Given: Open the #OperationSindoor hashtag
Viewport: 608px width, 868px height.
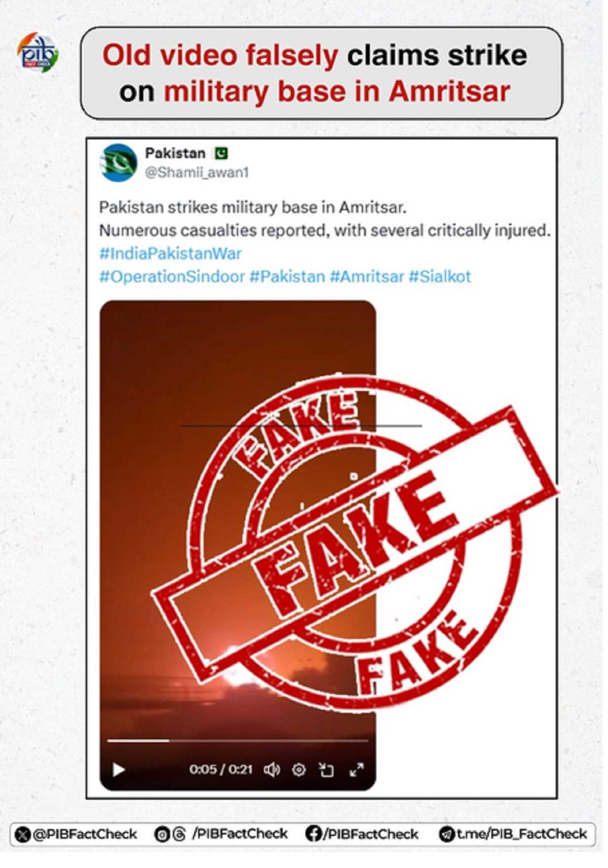Looking at the screenshot, I should pyautogui.click(x=172, y=276).
